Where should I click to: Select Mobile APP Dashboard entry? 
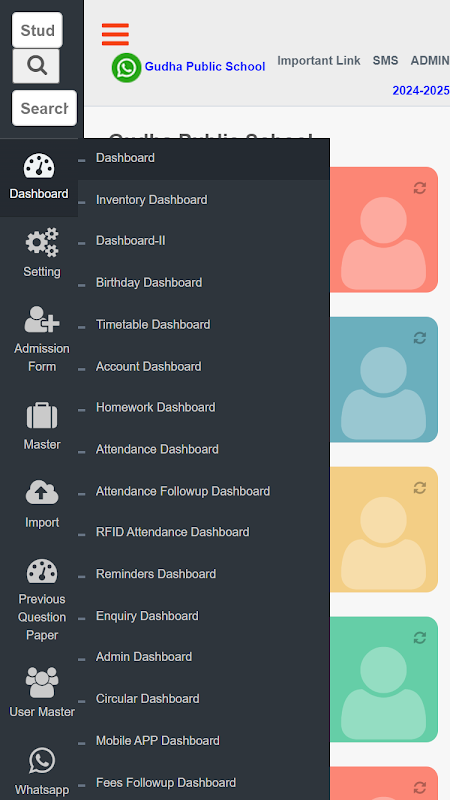[x=204, y=740]
